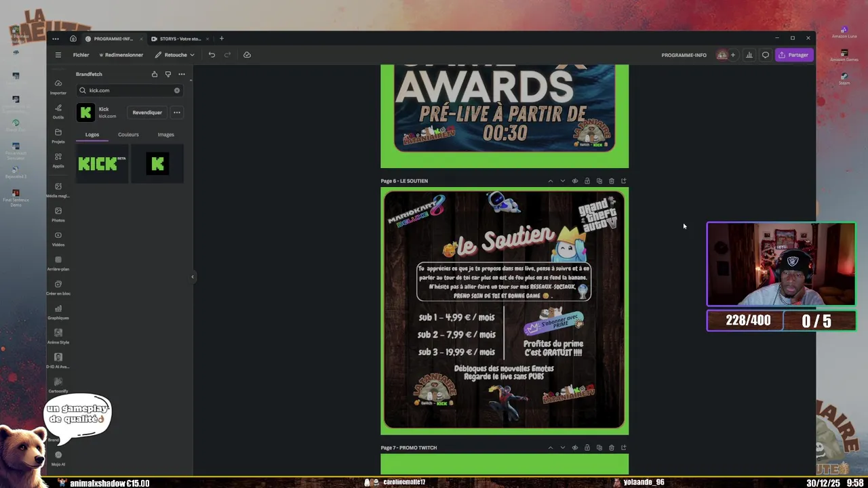Click the Page 6 - LE SOUTIEN title

coord(404,181)
